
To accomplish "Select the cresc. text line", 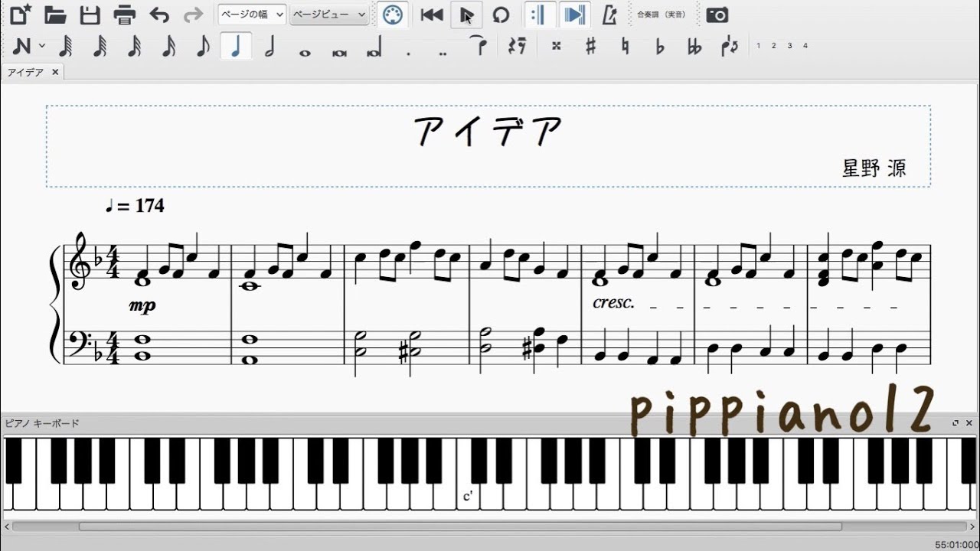I will 613,302.
